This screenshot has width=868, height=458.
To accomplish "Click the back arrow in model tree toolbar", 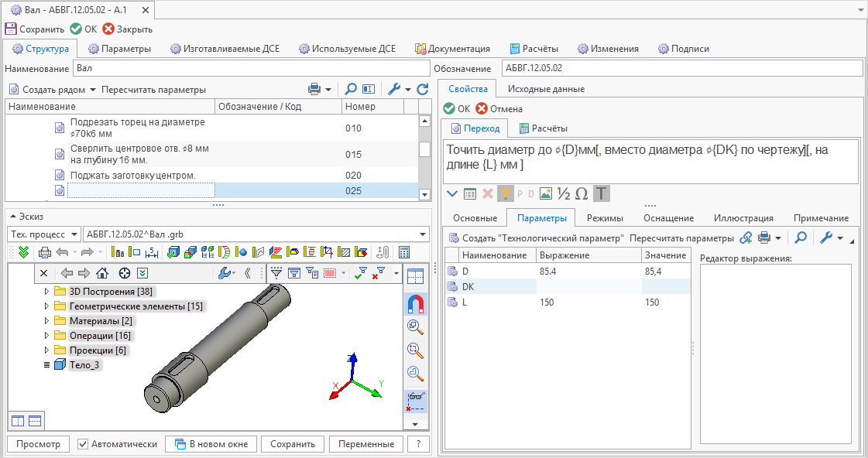I will (67, 272).
